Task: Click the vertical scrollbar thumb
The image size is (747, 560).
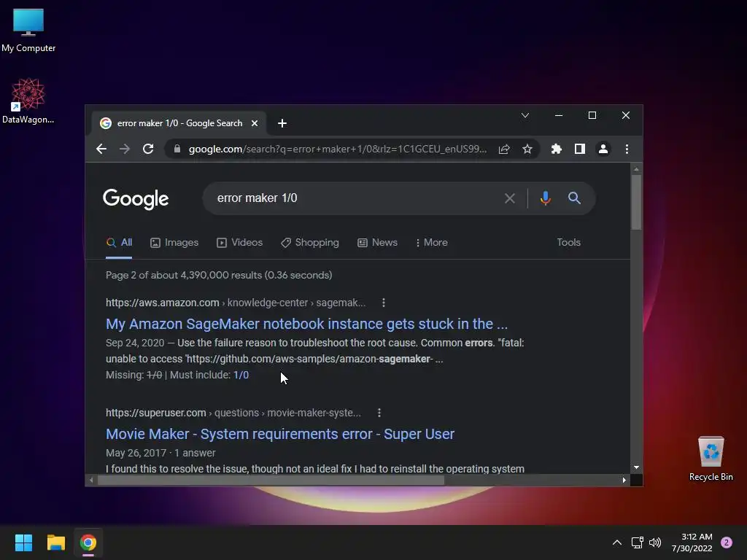Action: (x=636, y=202)
